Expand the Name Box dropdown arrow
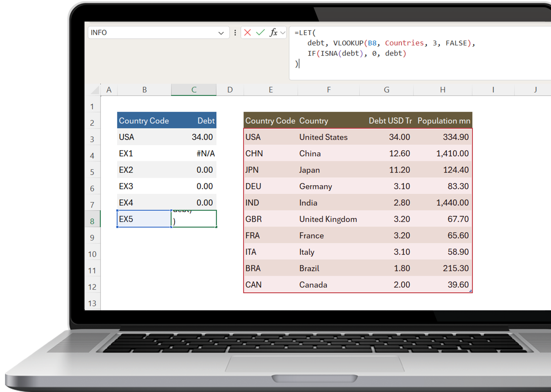Screen dimensions: 551x392 [x=221, y=33]
